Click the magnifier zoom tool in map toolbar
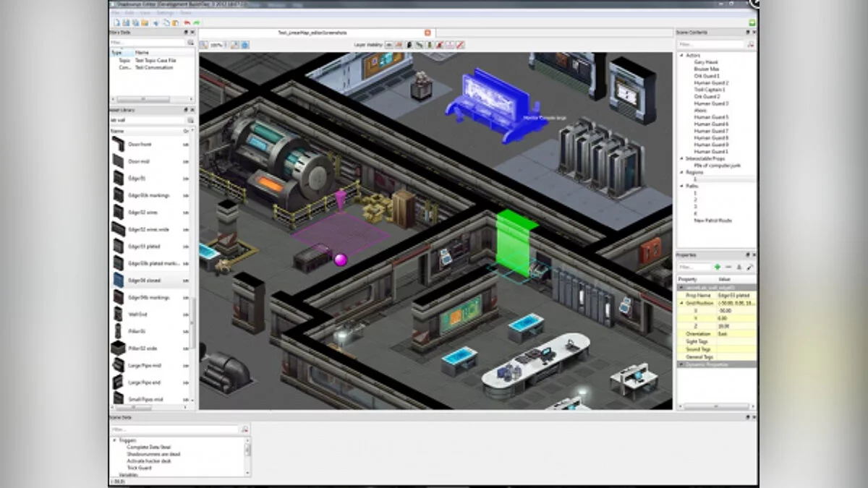The width and height of the screenshot is (868, 488). [x=205, y=45]
